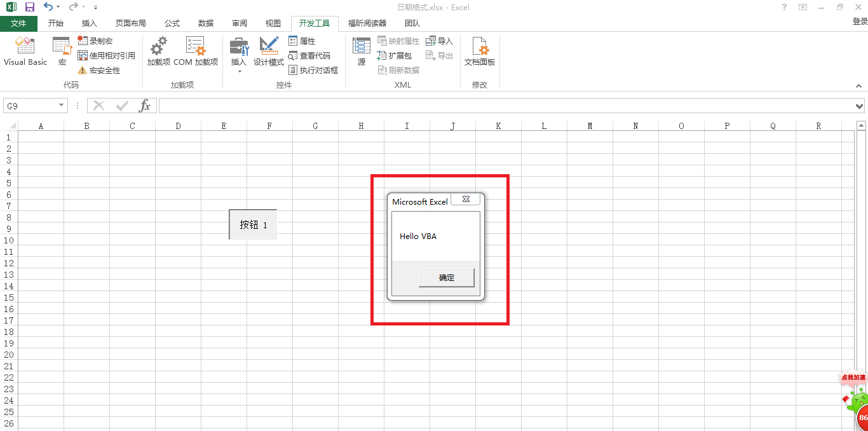The width and height of the screenshot is (868, 431).
Task: Undo the last action
Action: coord(48,7)
